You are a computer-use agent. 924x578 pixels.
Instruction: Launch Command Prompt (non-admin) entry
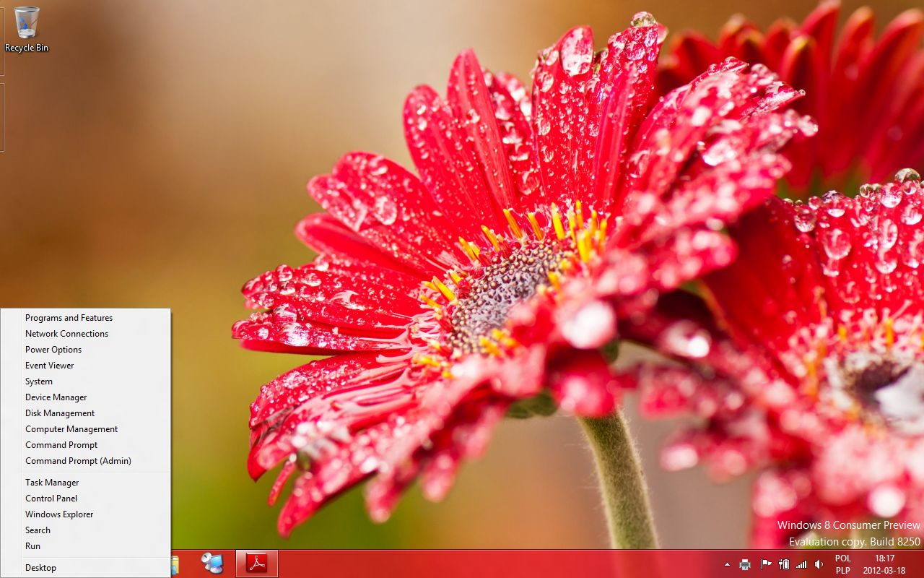pos(86,445)
